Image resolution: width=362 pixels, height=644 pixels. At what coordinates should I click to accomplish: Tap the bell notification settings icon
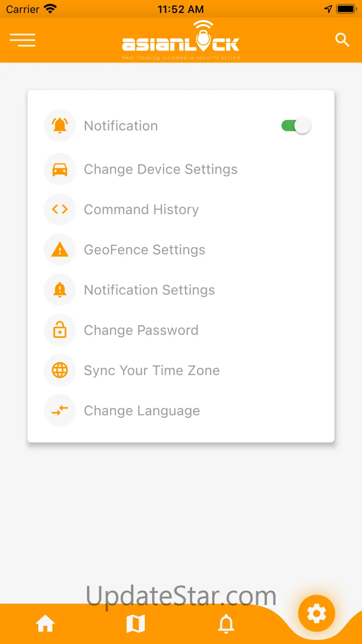60,290
